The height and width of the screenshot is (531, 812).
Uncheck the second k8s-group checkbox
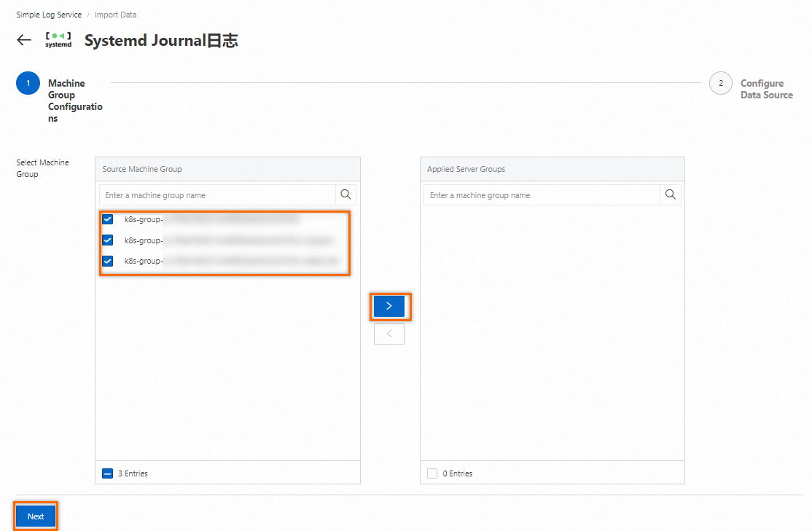[x=108, y=240]
